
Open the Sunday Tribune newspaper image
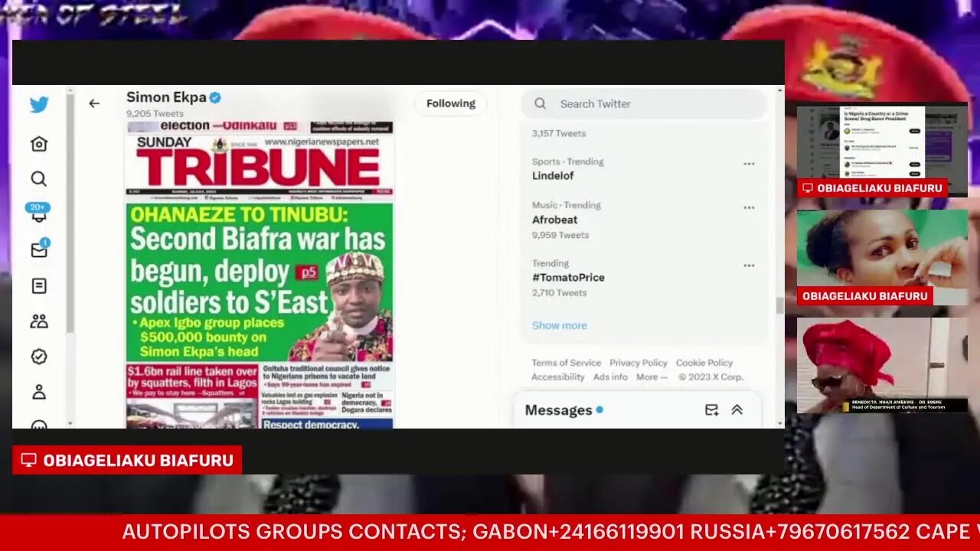click(260, 274)
